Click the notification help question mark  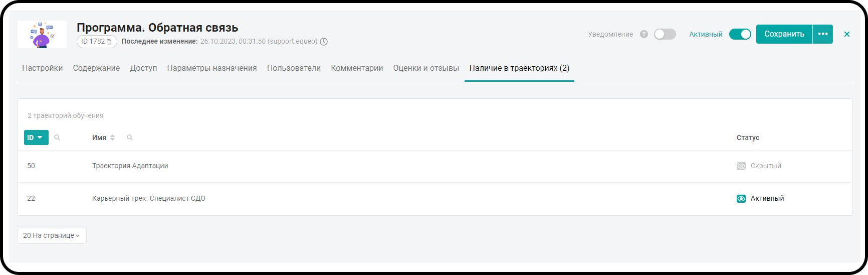(644, 34)
